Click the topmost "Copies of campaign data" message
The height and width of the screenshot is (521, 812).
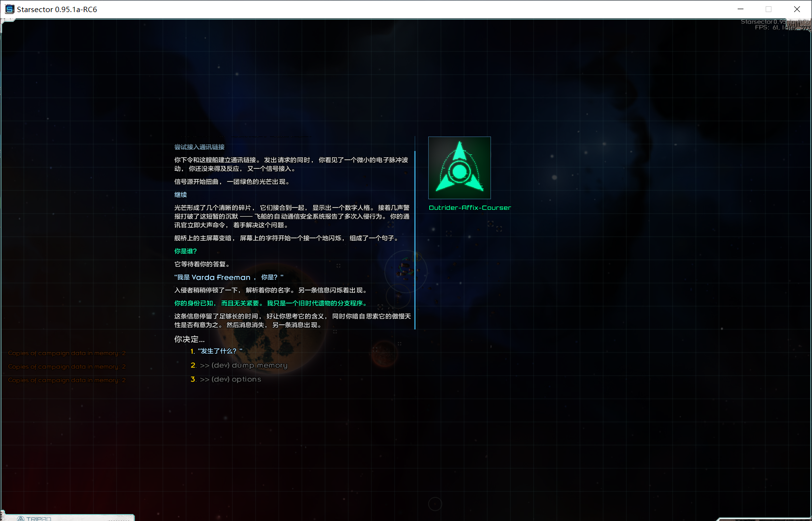tap(67, 353)
